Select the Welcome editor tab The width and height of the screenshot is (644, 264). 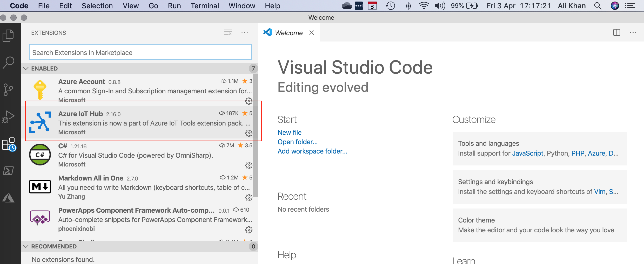(289, 33)
